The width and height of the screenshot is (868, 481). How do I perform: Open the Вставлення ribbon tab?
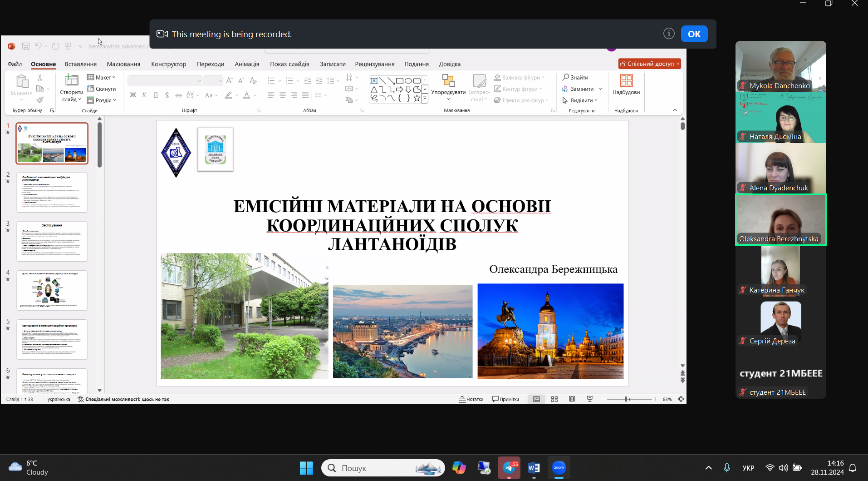[80, 64]
